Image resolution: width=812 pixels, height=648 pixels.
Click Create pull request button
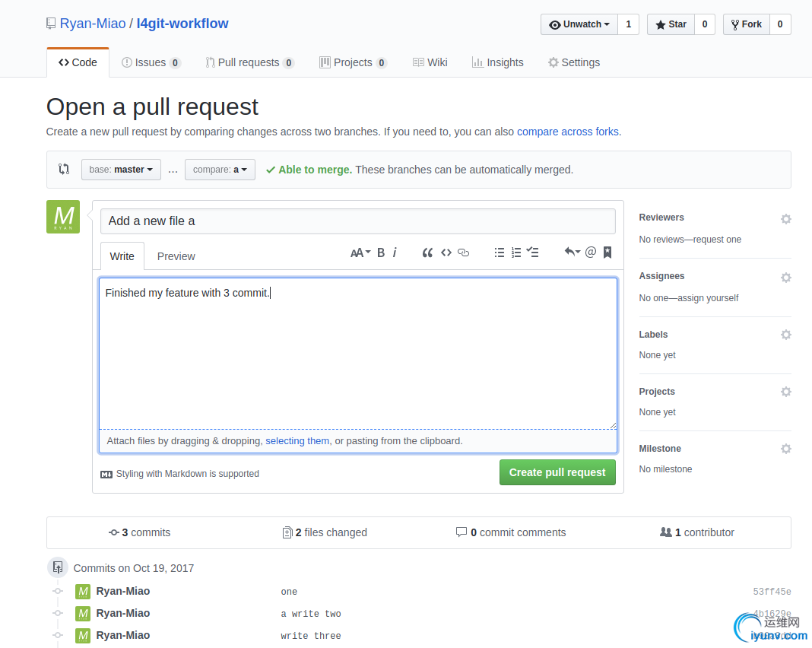(557, 472)
